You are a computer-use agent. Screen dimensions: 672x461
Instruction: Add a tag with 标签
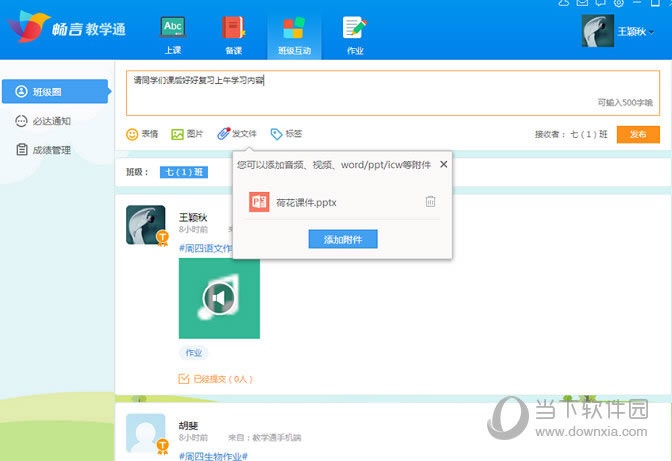point(286,134)
